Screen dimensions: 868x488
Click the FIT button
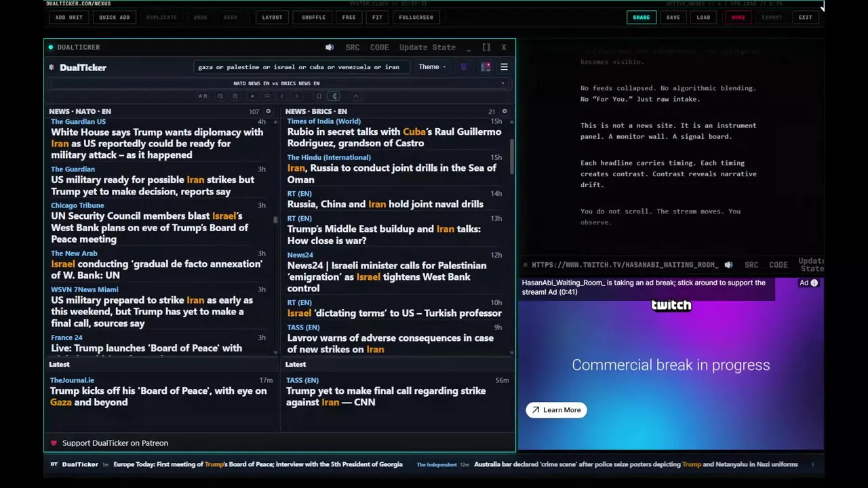tap(377, 18)
